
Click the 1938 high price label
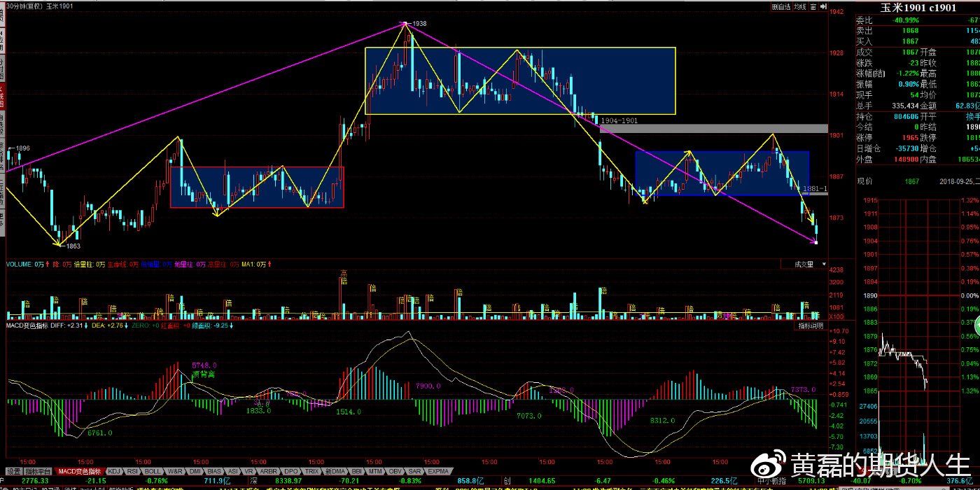(x=419, y=24)
